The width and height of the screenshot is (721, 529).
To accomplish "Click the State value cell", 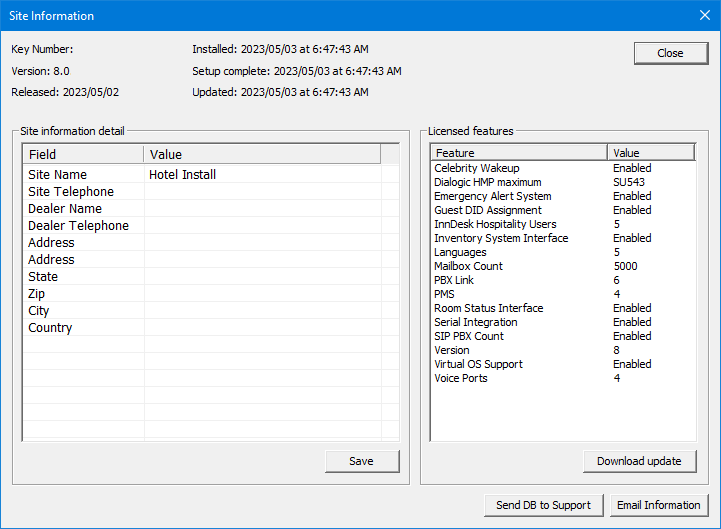I will pos(262,277).
